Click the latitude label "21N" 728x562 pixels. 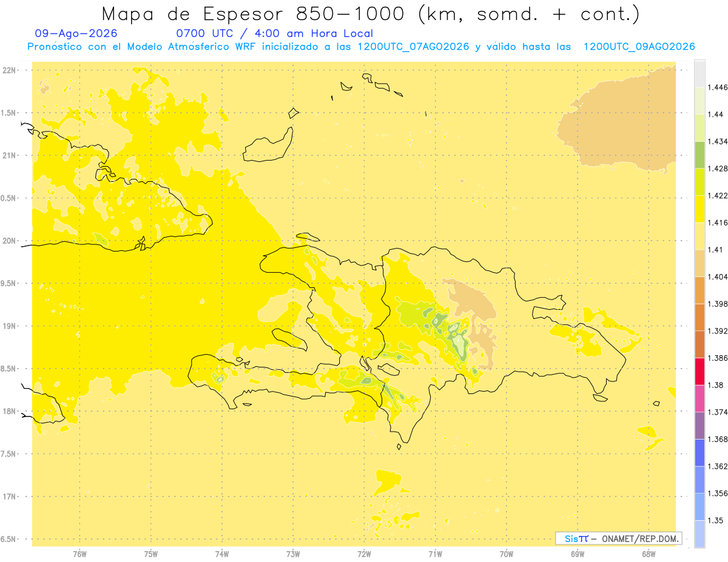coord(10,155)
